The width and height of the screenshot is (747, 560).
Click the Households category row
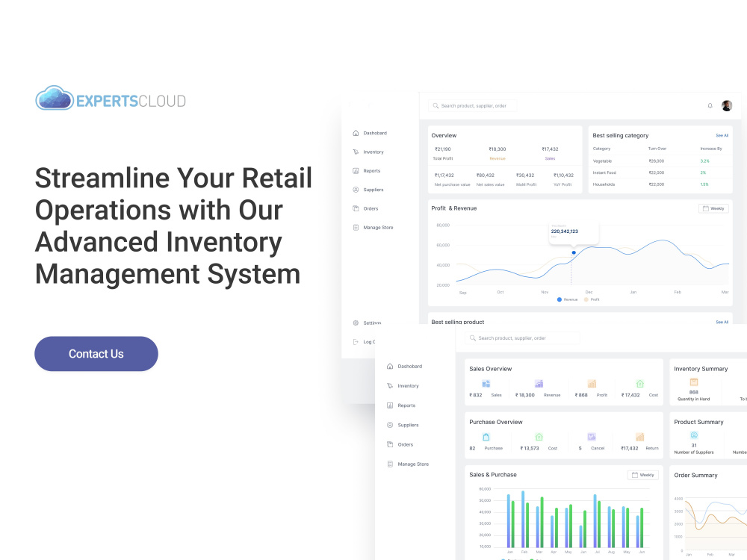[660, 184]
